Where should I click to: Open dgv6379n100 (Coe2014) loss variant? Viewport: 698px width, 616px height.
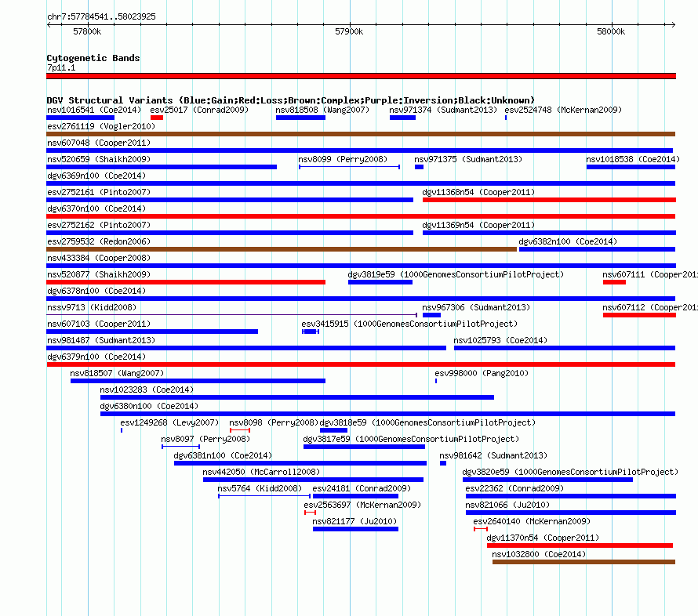point(361,364)
